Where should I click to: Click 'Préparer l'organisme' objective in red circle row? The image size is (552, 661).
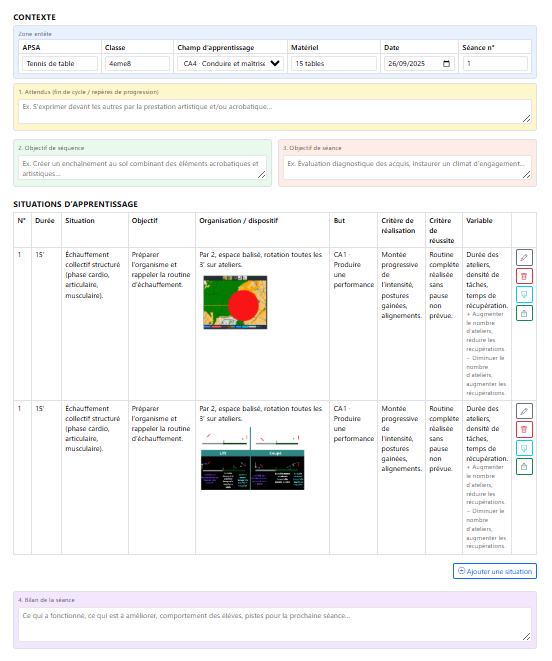click(x=161, y=270)
